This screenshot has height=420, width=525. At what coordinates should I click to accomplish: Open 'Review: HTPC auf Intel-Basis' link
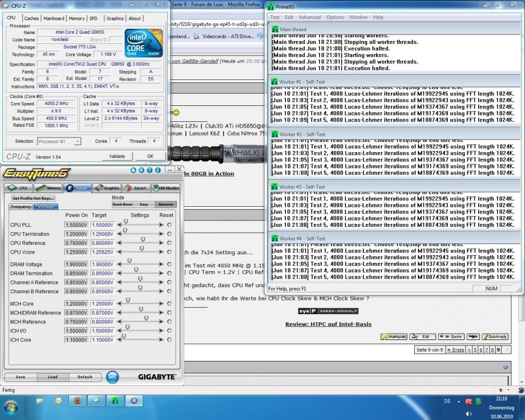(328, 324)
